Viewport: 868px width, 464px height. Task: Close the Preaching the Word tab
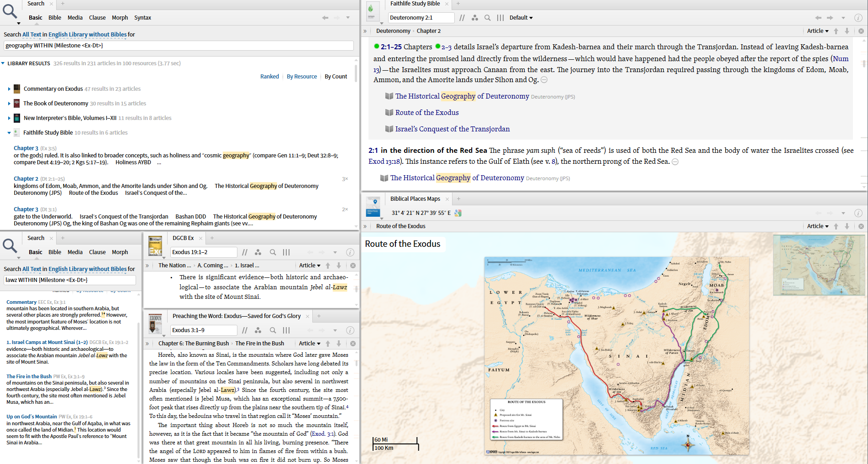pyautogui.click(x=307, y=316)
